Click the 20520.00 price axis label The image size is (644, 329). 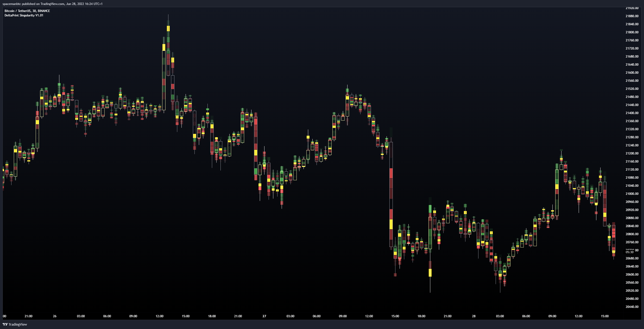point(632,291)
